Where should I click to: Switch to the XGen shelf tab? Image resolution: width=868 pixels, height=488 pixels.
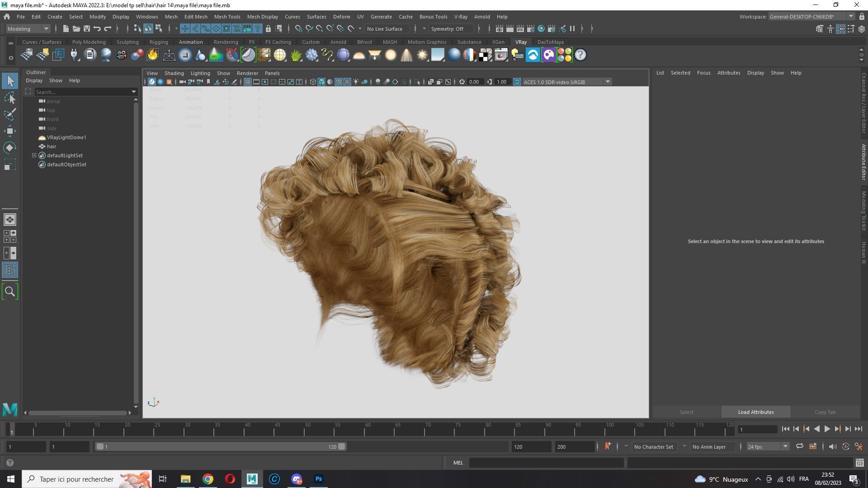click(x=498, y=42)
